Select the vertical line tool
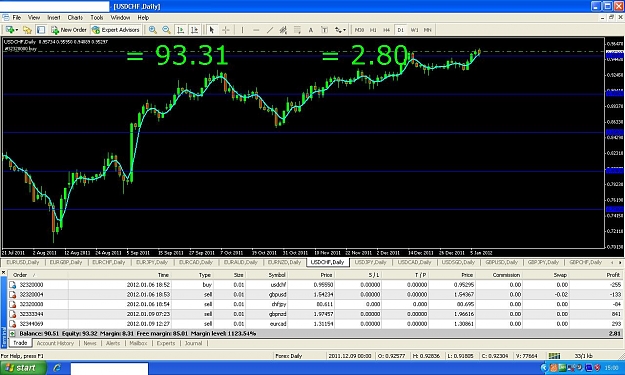This screenshot has height=375, width=625. click(242, 30)
